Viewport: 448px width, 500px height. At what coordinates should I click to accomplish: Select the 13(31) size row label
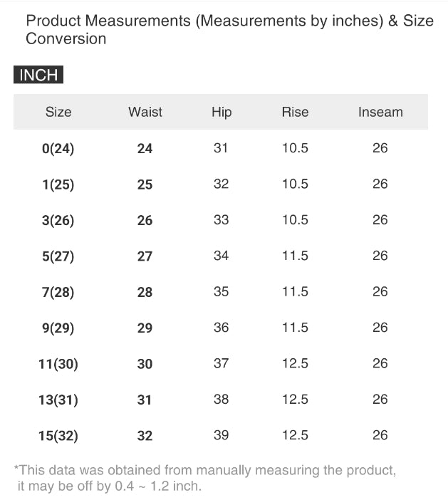coord(58,400)
